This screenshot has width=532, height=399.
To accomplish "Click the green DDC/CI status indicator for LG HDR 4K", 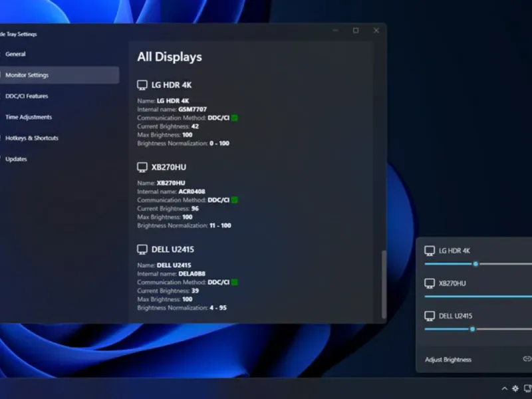I will coord(235,118).
